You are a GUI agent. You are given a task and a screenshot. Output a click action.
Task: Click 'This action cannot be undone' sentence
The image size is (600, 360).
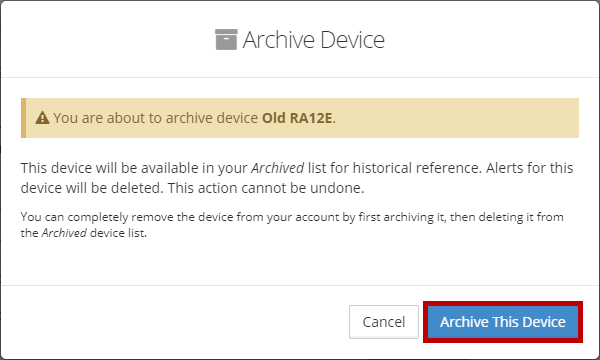point(266,188)
